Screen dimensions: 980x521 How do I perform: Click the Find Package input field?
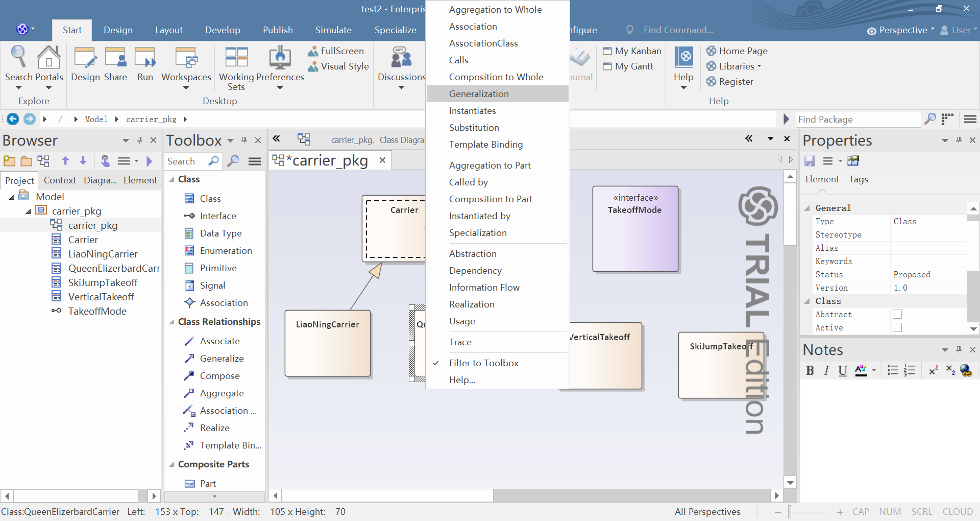858,119
